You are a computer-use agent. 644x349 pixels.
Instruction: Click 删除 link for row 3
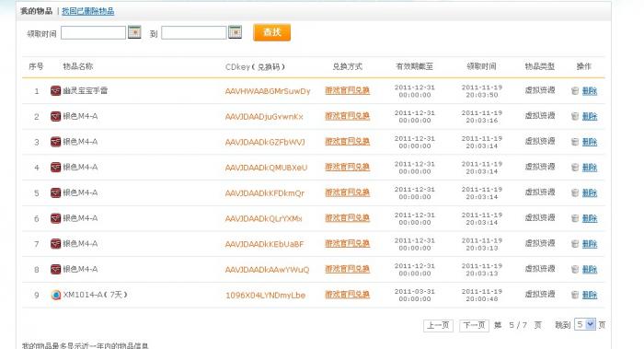pos(590,142)
